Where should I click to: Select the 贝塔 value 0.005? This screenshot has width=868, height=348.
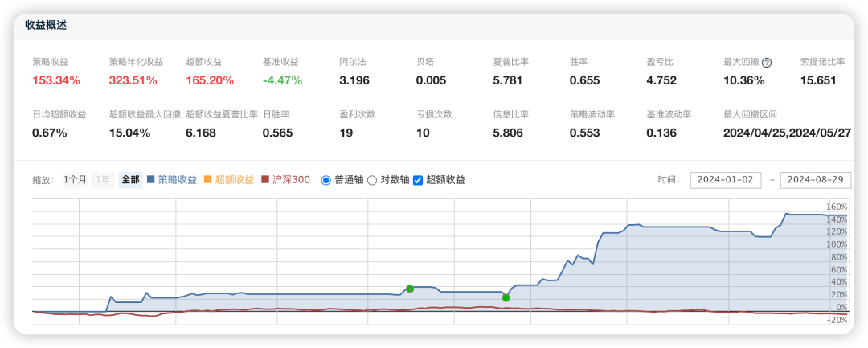point(431,80)
